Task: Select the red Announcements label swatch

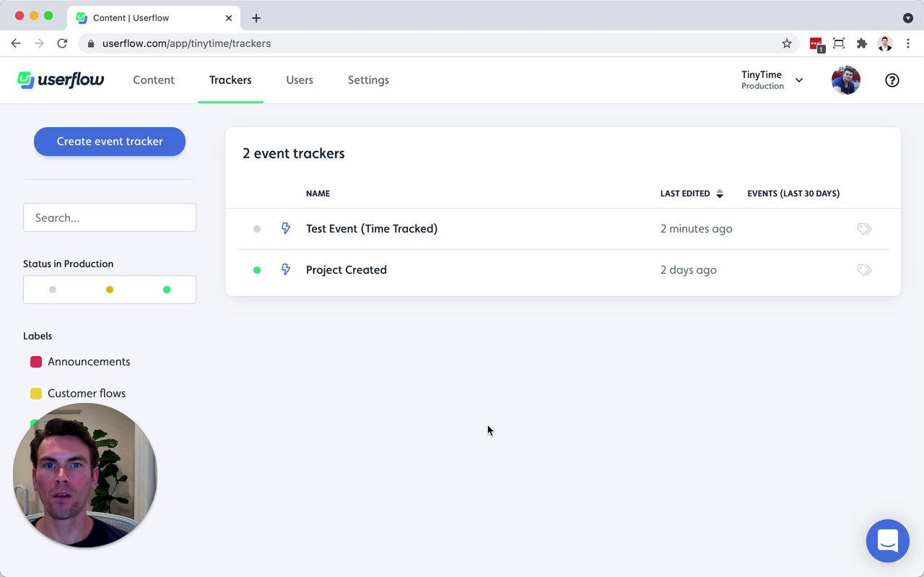Action: [36, 362]
